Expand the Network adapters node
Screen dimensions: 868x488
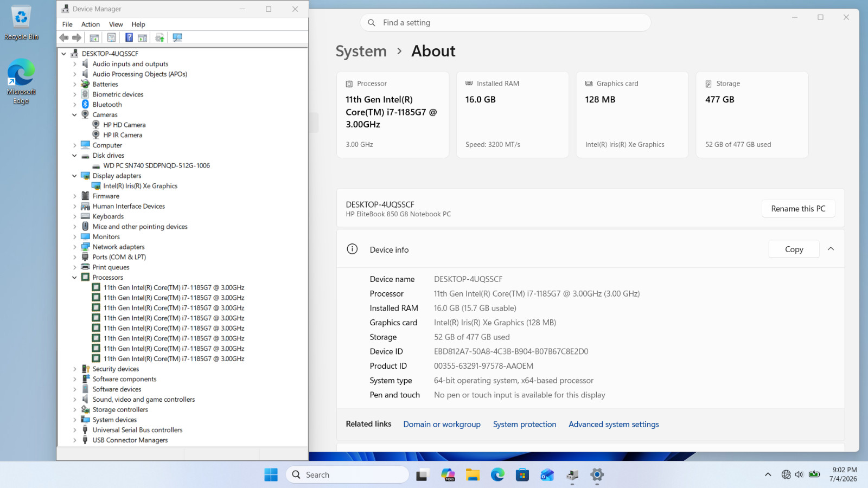coord(75,247)
